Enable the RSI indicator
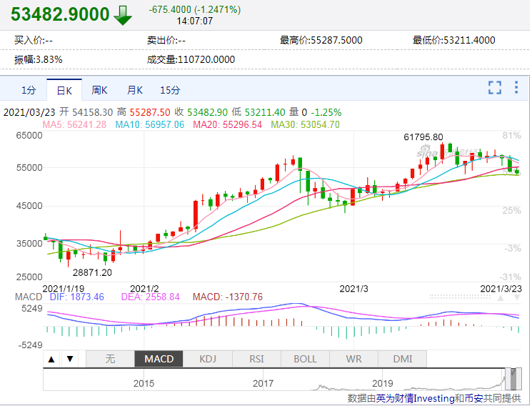The height and width of the screenshot is (406, 532). point(256,359)
